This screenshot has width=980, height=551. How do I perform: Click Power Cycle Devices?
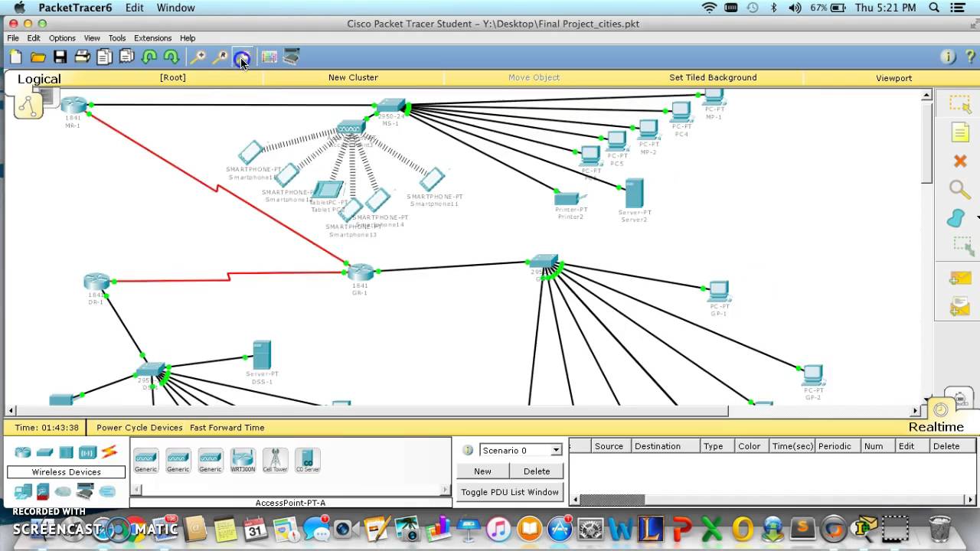coord(139,428)
